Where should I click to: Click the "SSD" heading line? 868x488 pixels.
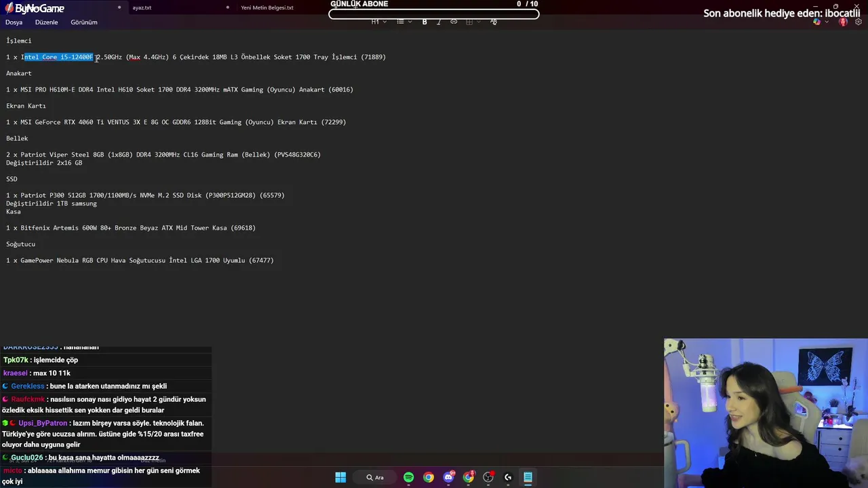[x=12, y=179]
